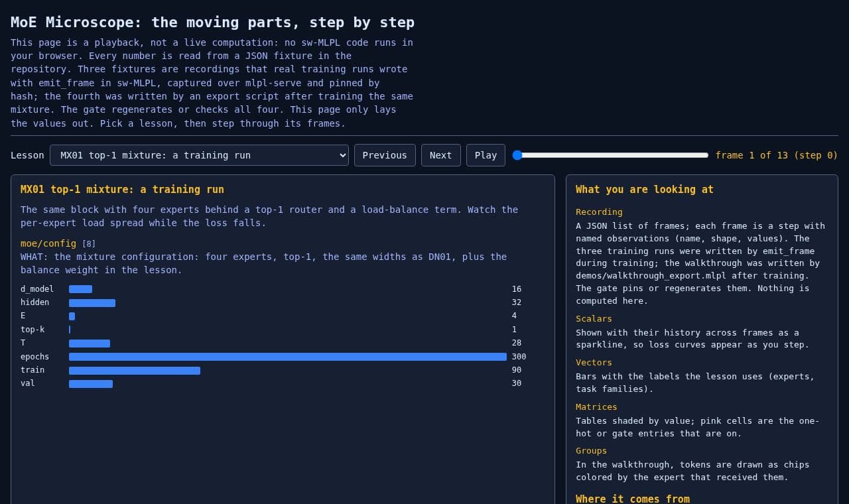
Task: Click the train bar in the chart
Action: click(x=135, y=370)
